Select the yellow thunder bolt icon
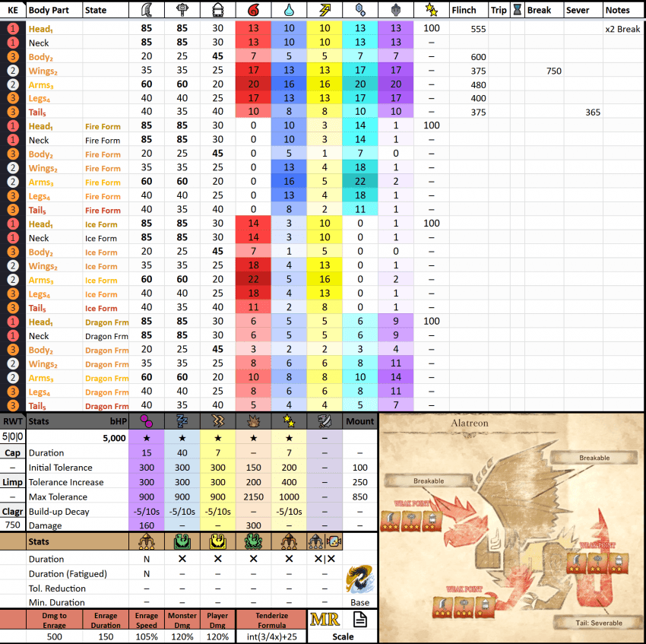646x644 pixels. click(325, 9)
